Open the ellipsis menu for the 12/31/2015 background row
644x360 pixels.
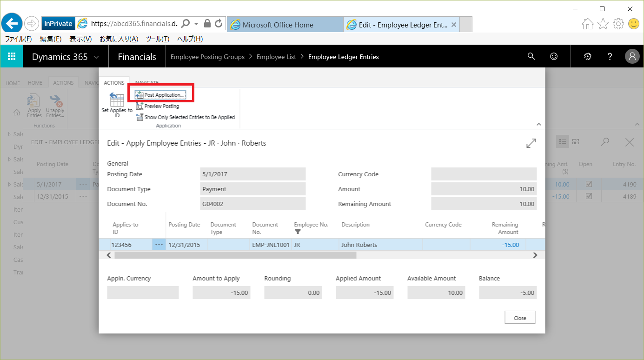pos(83,196)
